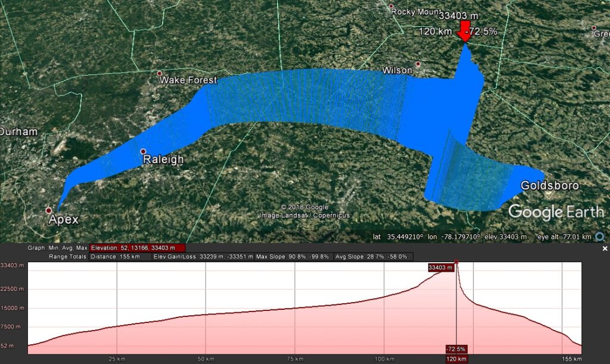Click the -72.5% slope label on graph
Viewport: 610px width, 364px height.
[456, 349]
